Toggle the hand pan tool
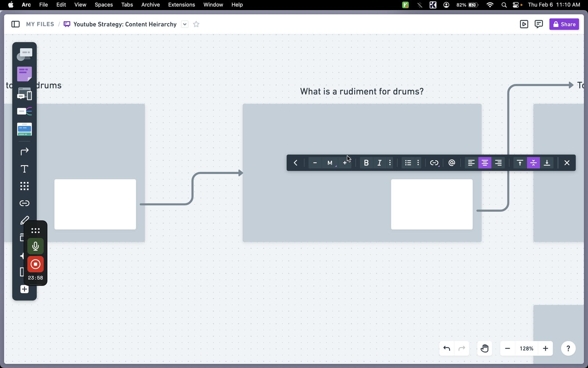This screenshot has width=588, height=368. click(x=485, y=348)
